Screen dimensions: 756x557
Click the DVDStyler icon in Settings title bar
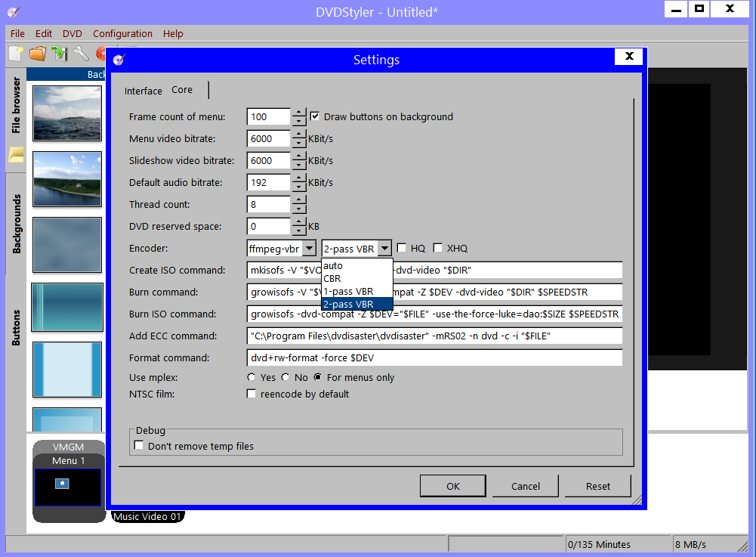click(119, 60)
